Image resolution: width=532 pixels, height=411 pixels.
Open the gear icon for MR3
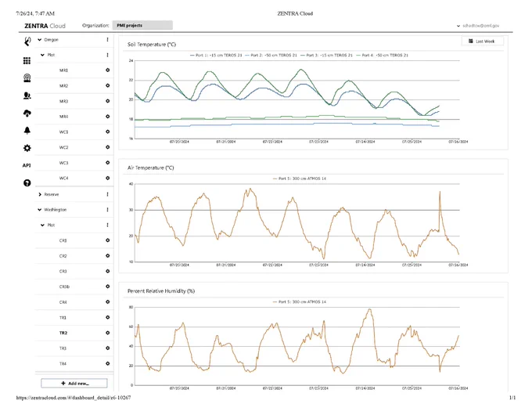point(107,101)
